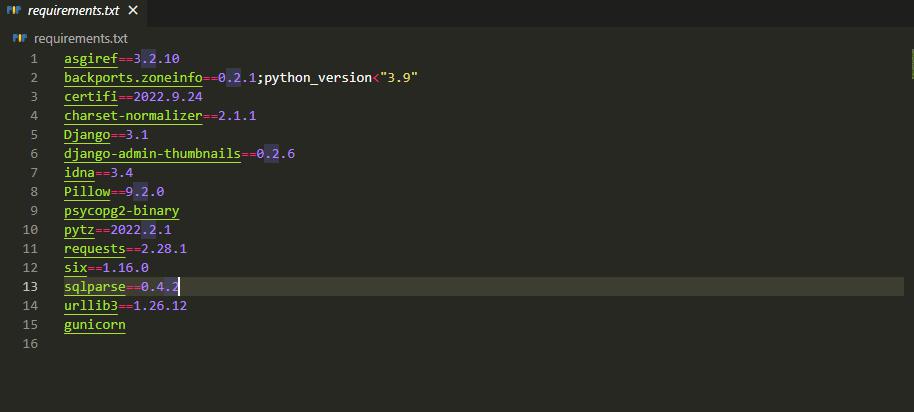Image resolution: width=914 pixels, height=412 pixels.
Task: Click psycopg2-binary package name
Action: pyautogui.click(x=122, y=211)
